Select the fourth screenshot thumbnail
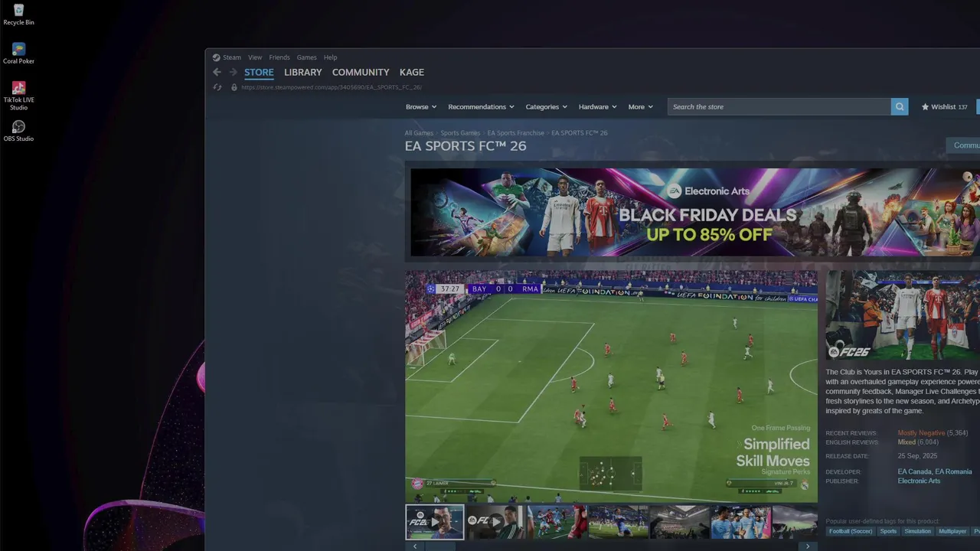The height and width of the screenshot is (551, 980). (x=619, y=522)
